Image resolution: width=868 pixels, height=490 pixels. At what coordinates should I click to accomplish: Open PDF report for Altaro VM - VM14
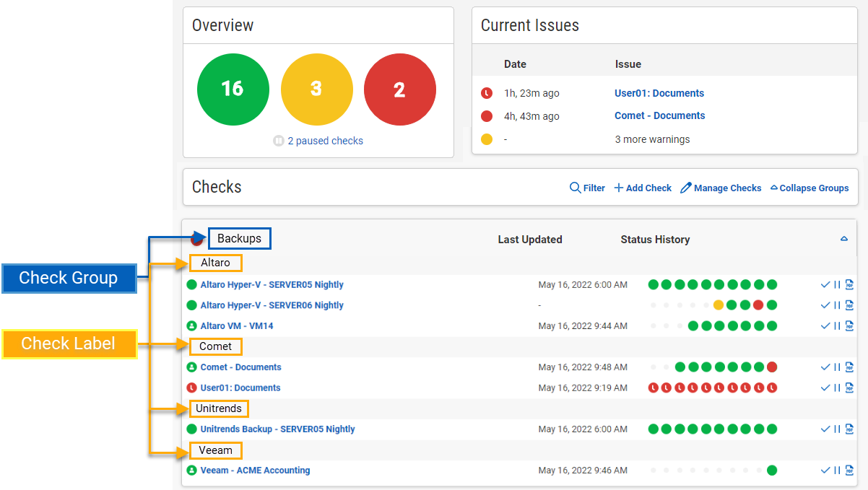click(x=850, y=325)
